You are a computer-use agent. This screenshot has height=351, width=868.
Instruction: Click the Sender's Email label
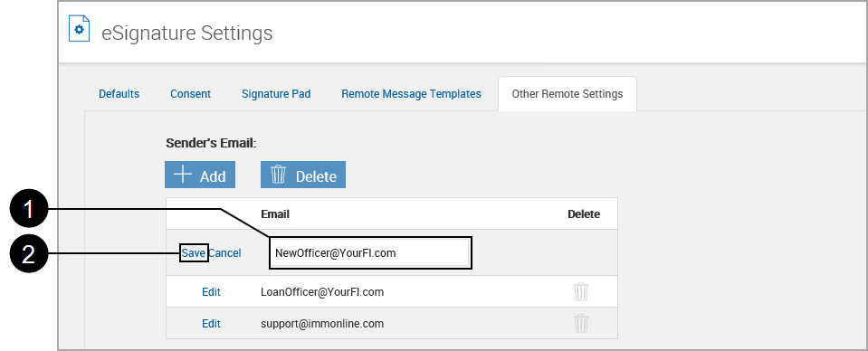(x=212, y=144)
